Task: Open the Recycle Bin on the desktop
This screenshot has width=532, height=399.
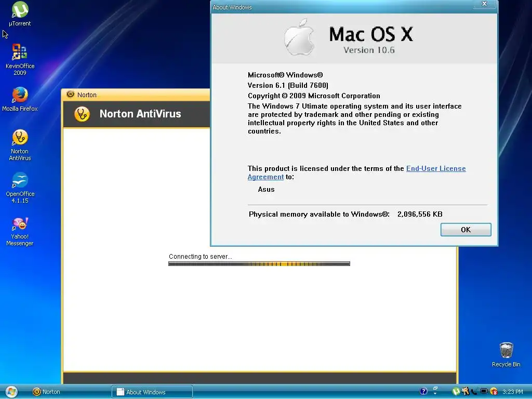Action: point(506,354)
